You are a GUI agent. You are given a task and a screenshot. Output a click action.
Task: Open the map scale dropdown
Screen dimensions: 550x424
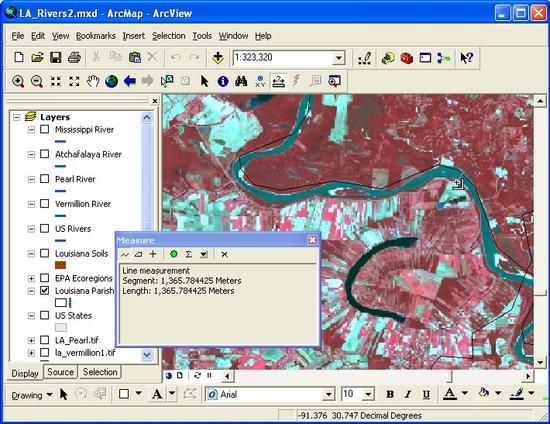pyautogui.click(x=338, y=58)
